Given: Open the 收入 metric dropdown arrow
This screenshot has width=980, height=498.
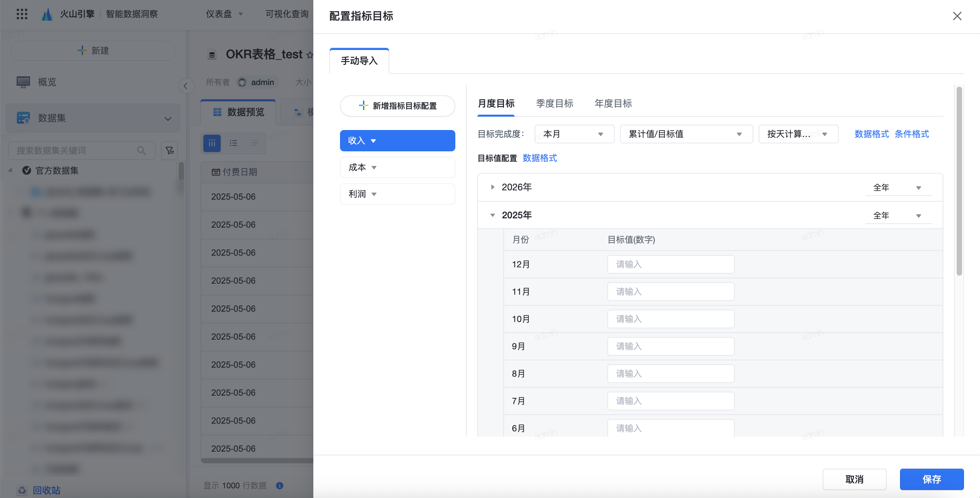Looking at the screenshot, I should 374,141.
